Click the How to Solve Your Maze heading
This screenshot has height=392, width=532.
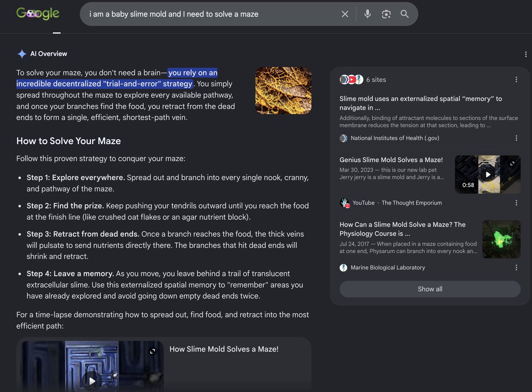tap(69, 141)
